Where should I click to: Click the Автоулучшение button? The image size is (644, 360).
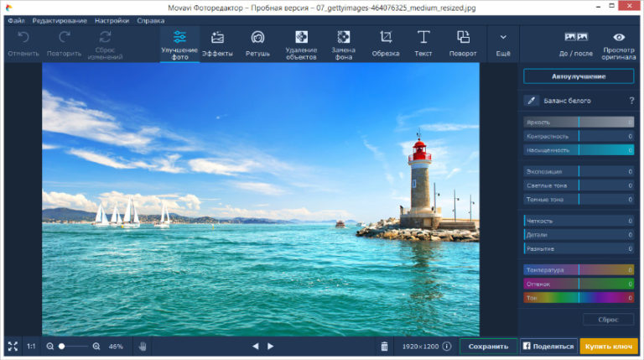click(x=578, y=76)
